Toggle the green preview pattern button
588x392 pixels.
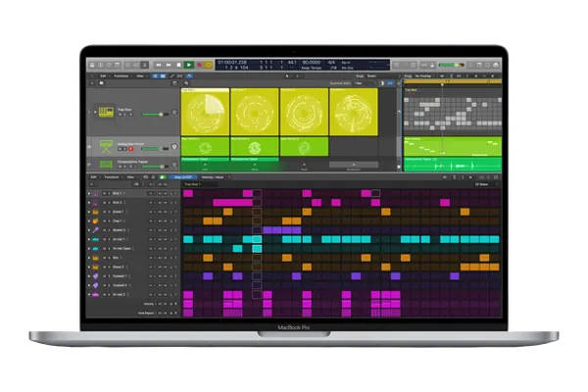click(163, 177)
